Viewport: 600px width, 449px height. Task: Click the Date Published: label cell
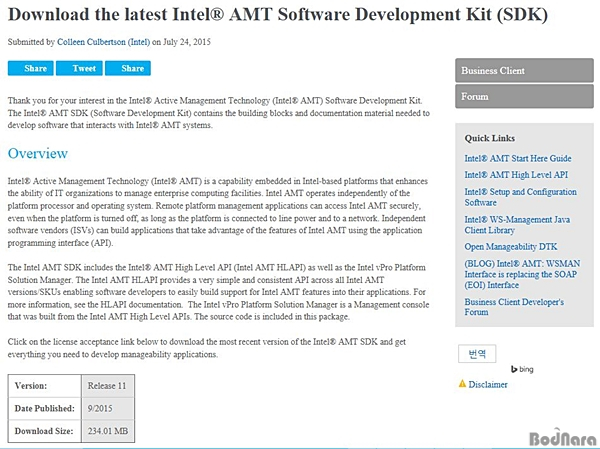45,408
